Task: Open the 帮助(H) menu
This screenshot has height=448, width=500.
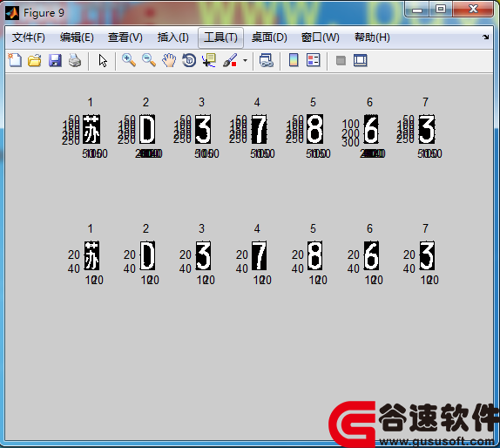Action: pos(372,37)
